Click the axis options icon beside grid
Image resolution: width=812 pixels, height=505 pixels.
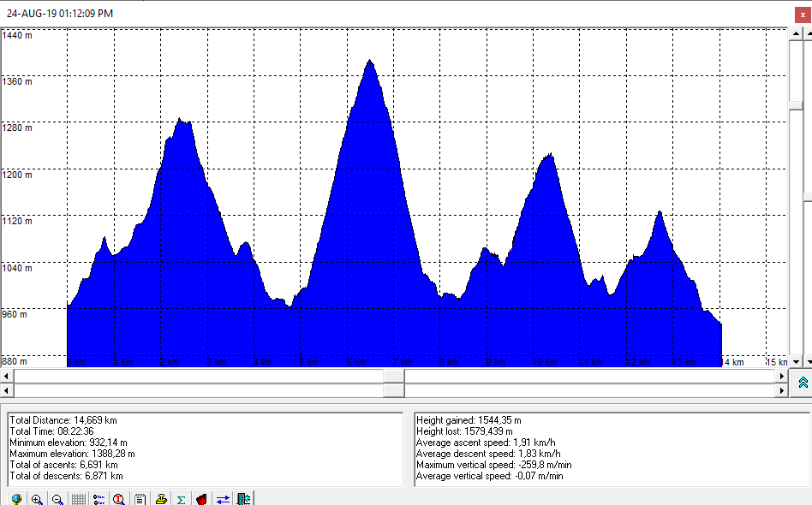point(99,498)
